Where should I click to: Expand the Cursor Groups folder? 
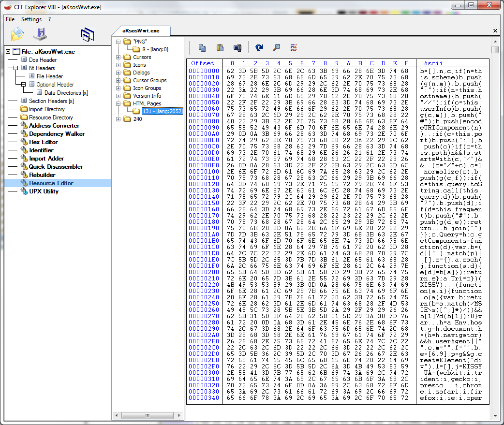click(119, 80)
